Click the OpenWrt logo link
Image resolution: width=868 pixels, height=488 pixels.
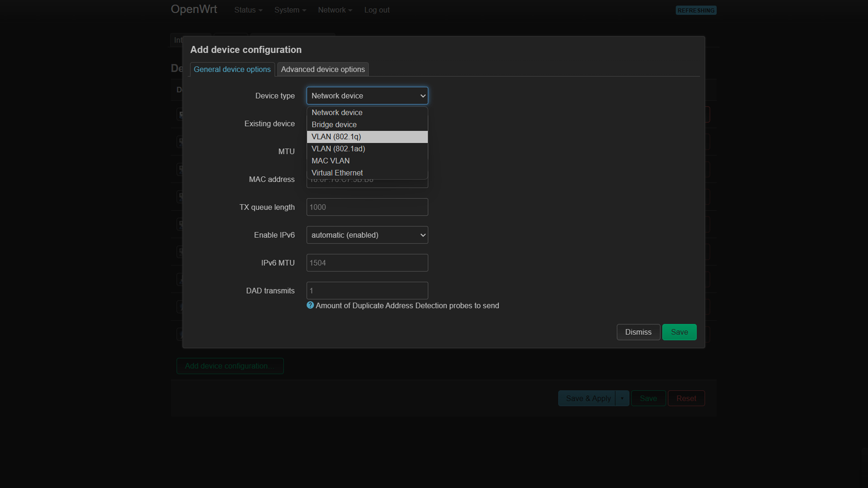(194, 9)
